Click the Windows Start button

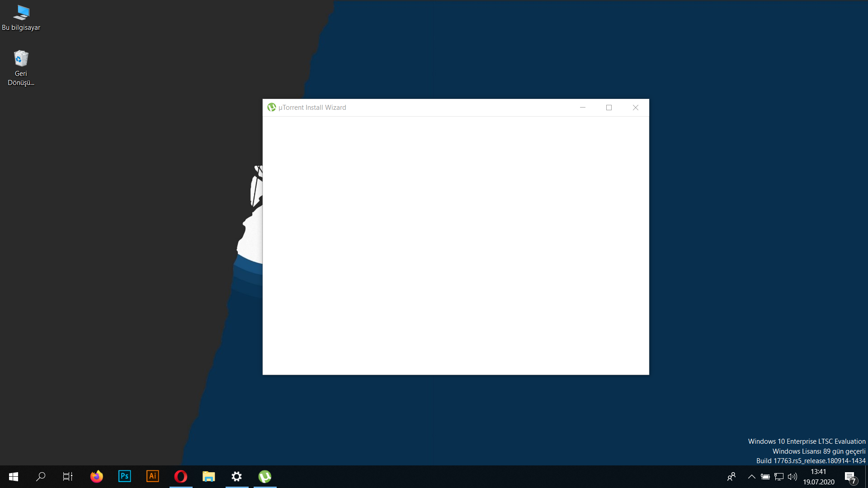pos(14,477)
